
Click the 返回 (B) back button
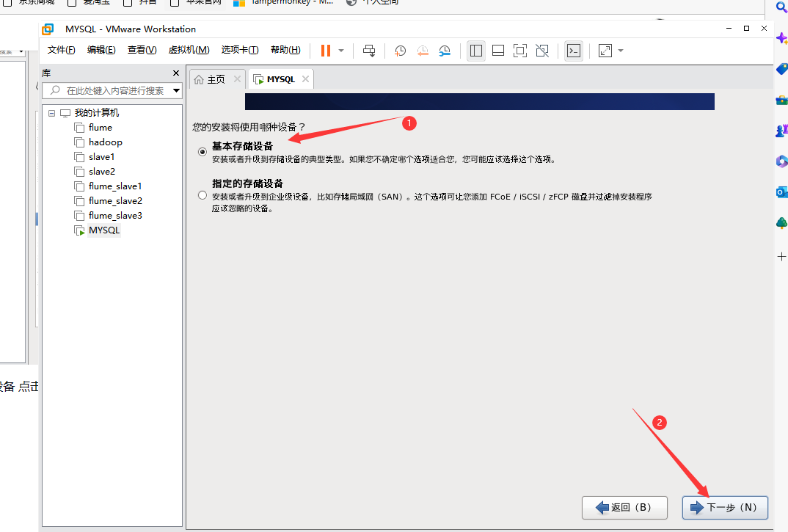point(624,507)
